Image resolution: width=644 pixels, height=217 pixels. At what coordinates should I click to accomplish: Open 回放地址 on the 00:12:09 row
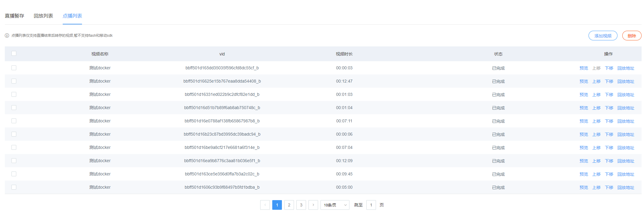pos(626,161)
